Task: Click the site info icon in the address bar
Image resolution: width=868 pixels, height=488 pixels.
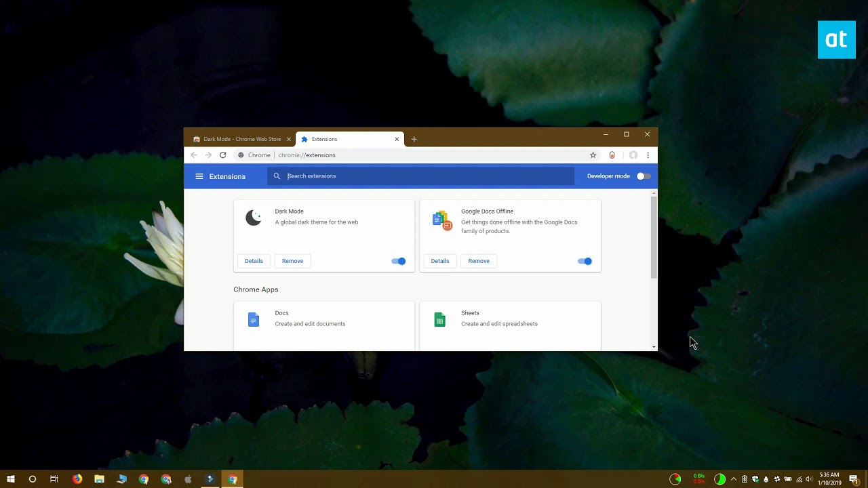Action: [x=241, y=155]
